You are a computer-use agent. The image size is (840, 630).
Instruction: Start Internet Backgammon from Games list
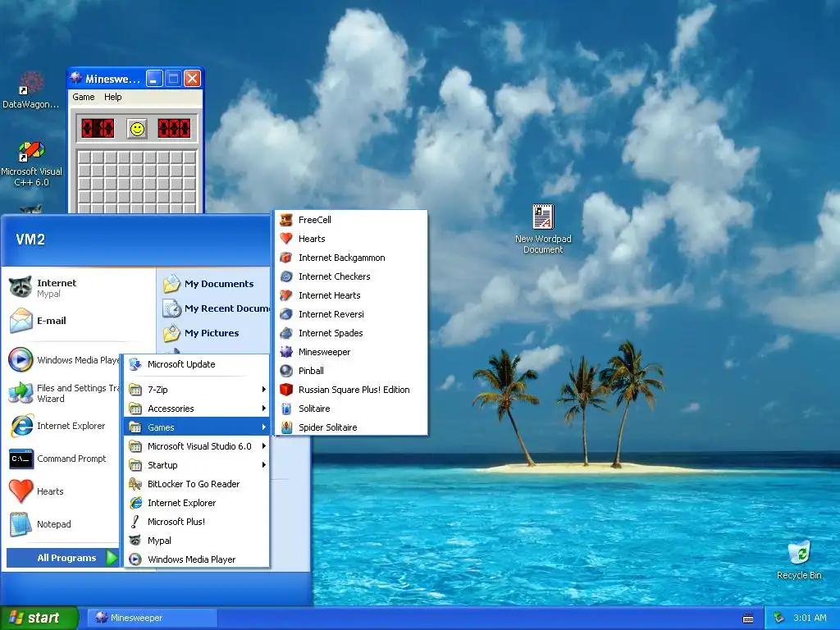click(351, 258)
